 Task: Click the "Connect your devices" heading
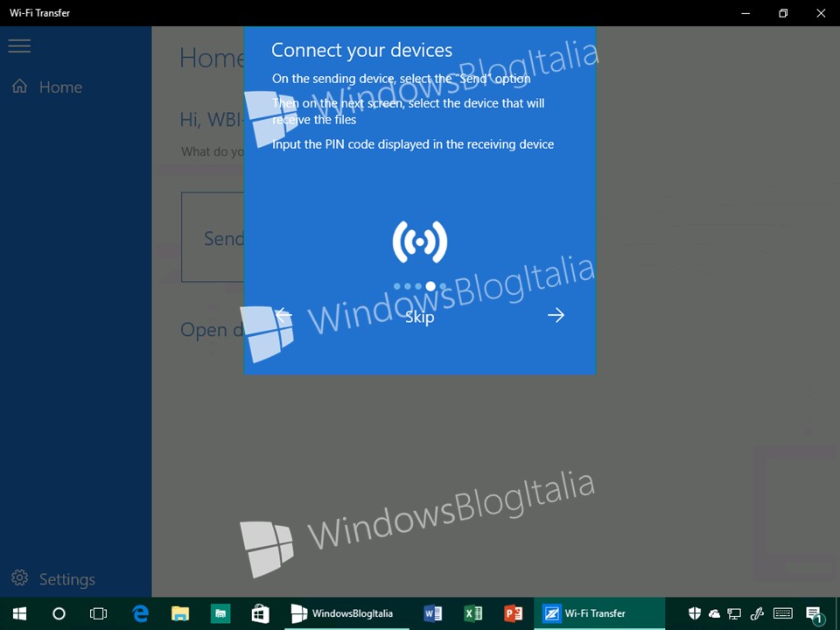coord(361,50)
